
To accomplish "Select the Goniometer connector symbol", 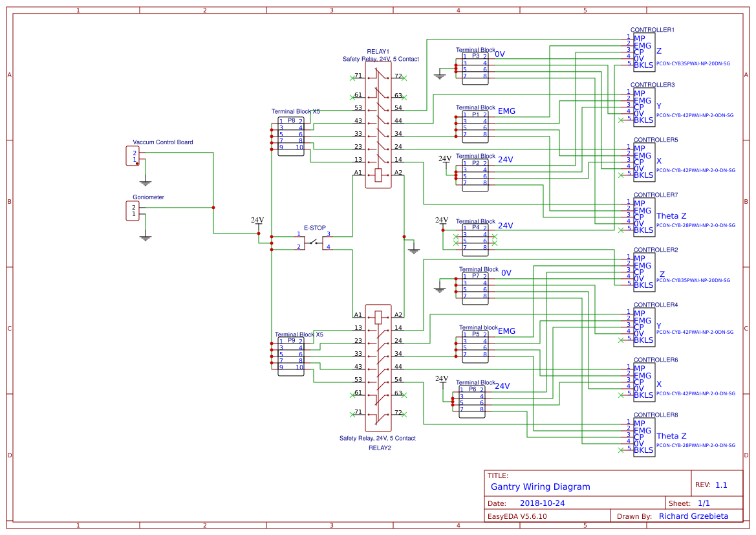I will point(133,209).
